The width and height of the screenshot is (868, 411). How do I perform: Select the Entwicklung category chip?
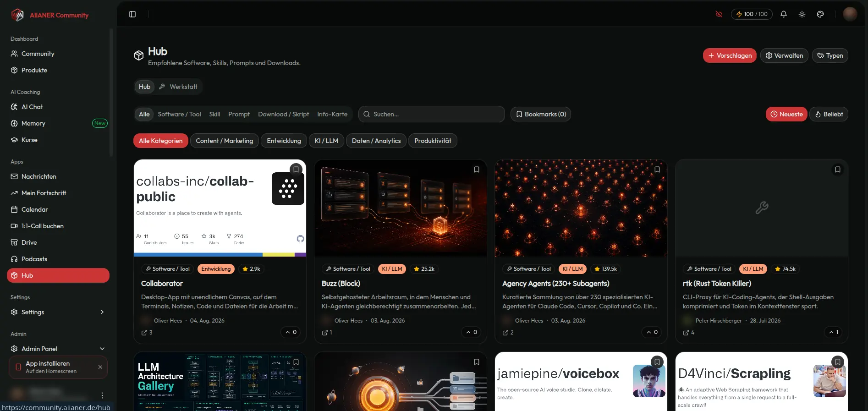click(284, 141)
